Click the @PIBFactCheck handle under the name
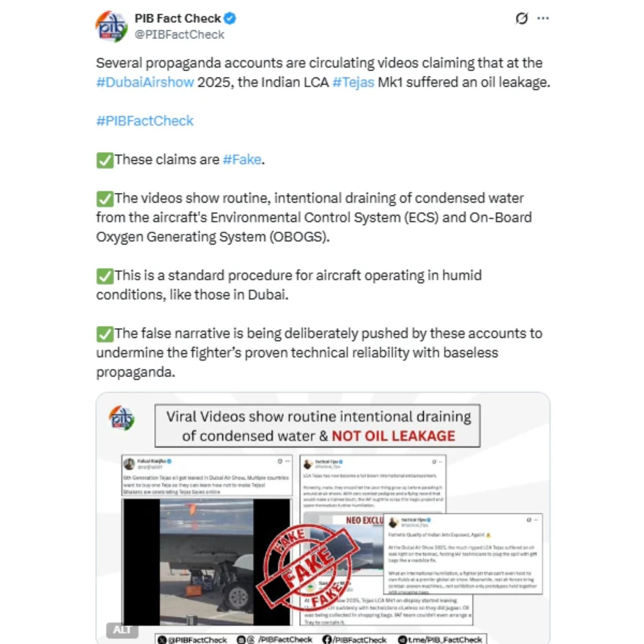The image size is (644, 644). pos(180,35)
